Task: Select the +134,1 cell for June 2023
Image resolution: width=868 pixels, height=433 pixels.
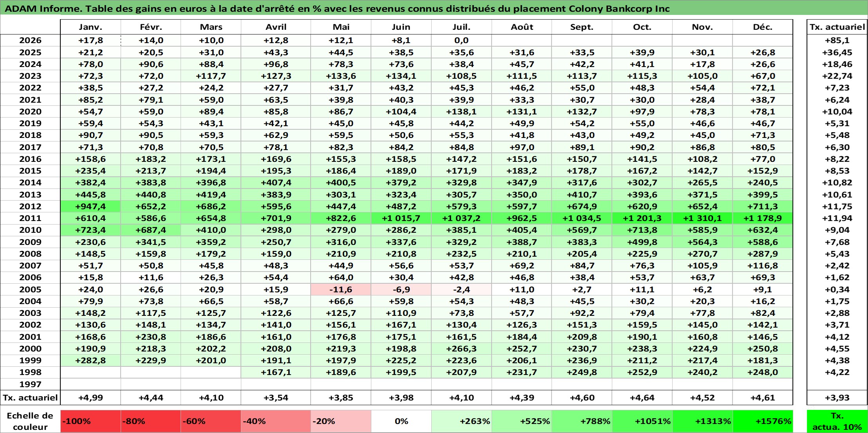Action: coord(401,76)
